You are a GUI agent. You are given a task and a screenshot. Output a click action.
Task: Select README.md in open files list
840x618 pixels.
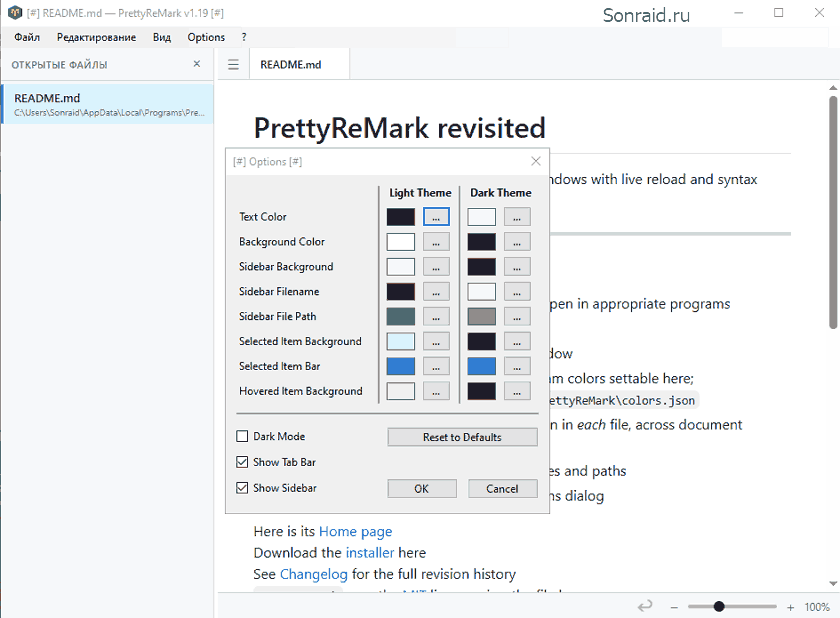pos(108,104)
